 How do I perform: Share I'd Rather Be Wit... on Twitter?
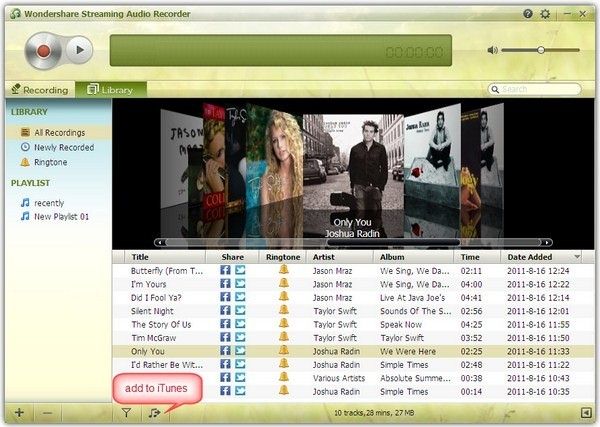240,364
